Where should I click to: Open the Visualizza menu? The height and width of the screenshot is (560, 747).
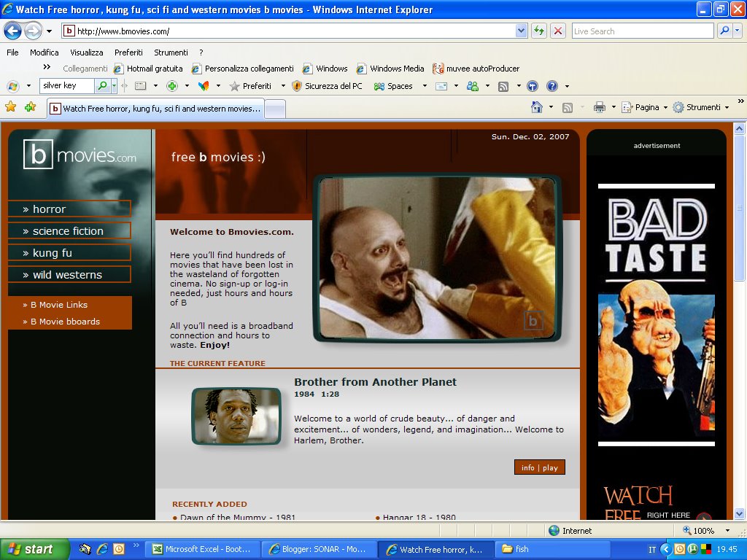[x=87, y=52]
